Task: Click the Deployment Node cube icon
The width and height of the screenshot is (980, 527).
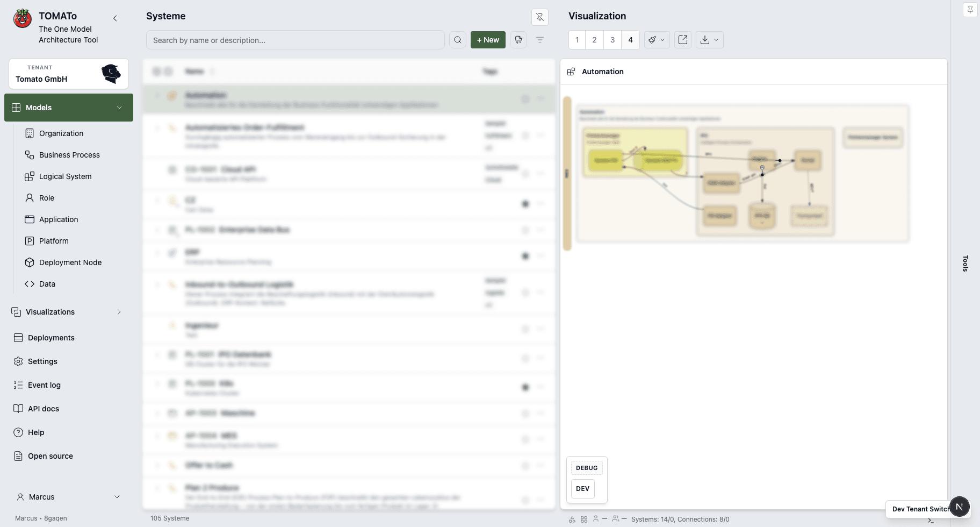Action: click(30, 262)
